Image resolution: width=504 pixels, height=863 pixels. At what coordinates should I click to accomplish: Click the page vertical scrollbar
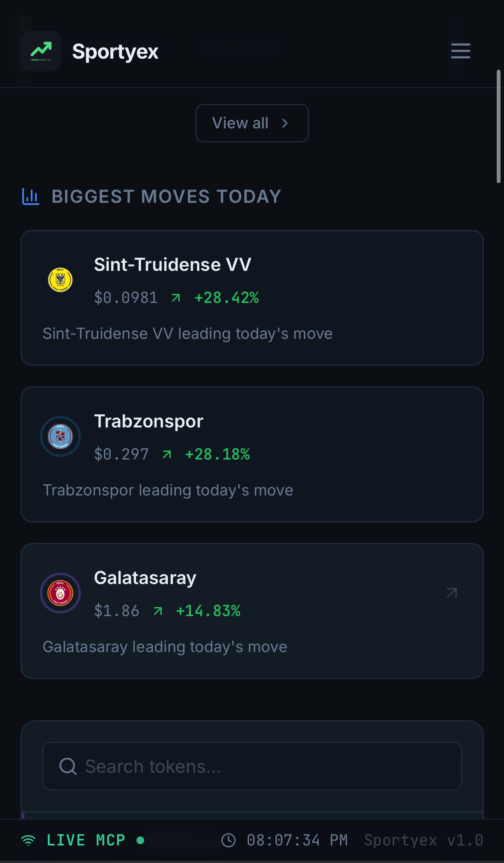click(498, 126)
